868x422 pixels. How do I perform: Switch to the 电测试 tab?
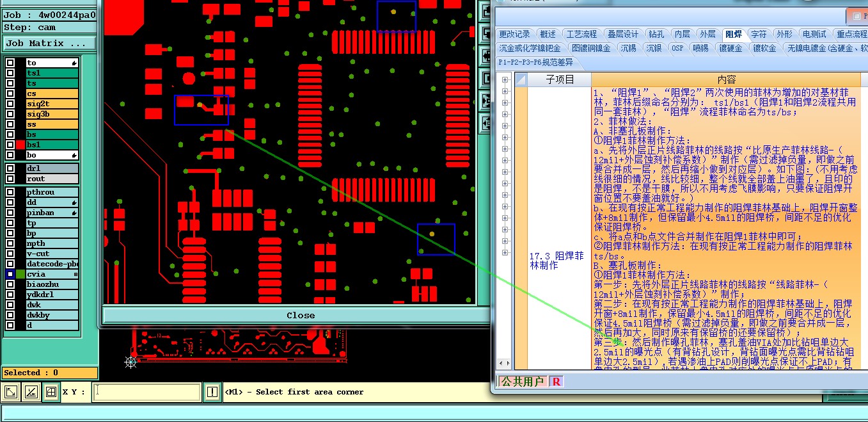(814, 34)
